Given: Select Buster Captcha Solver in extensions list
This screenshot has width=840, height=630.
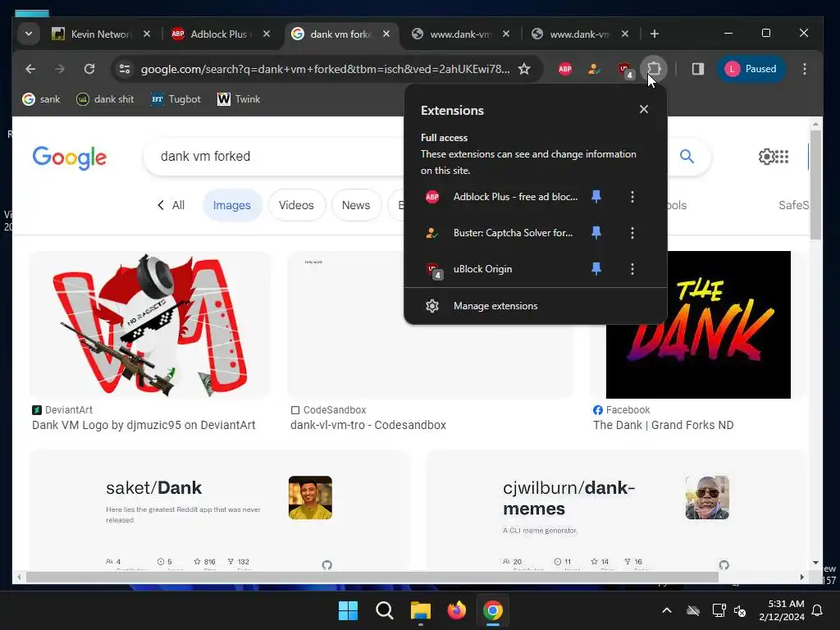Looking at the screenshot, I should tap(501, 233).
